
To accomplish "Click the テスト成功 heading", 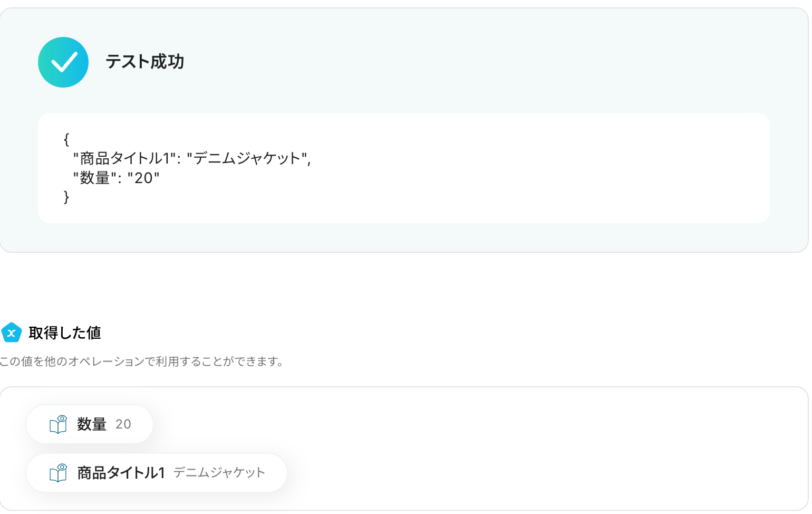I will tap(144, 62).
